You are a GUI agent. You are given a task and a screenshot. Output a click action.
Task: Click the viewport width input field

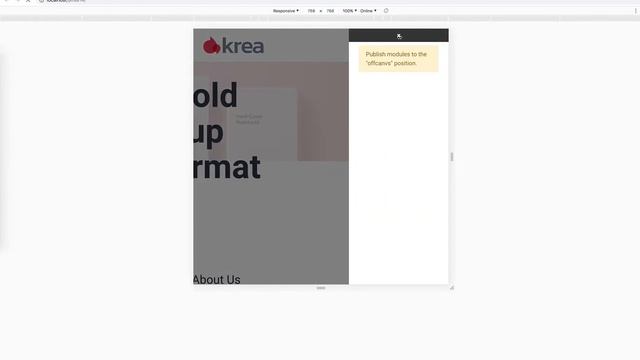(311, 11)
